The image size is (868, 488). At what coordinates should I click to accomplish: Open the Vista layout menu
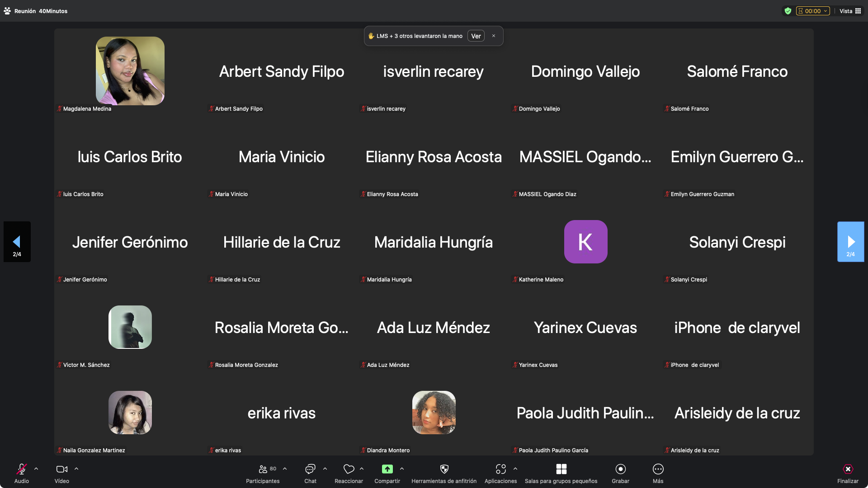point(850,11)
